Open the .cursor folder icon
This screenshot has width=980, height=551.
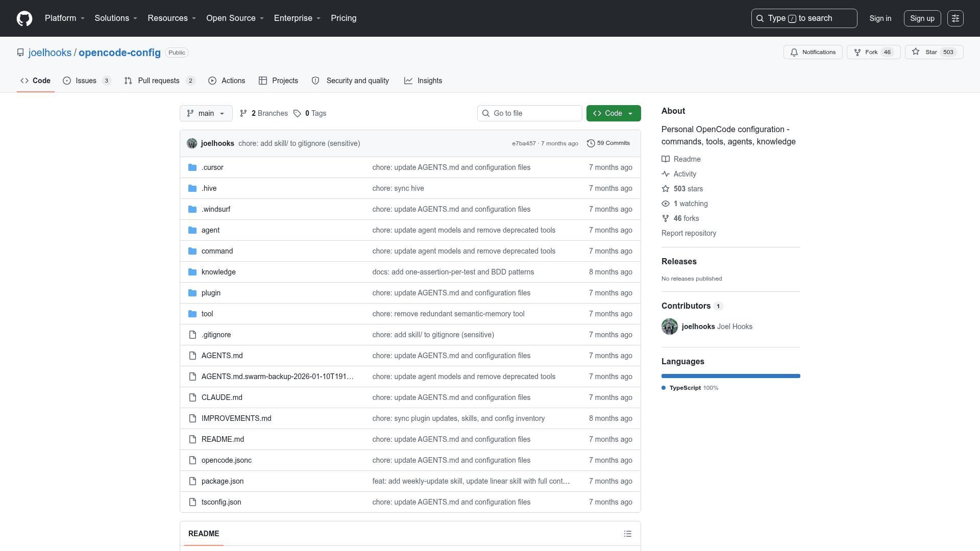tap(192, 167)
